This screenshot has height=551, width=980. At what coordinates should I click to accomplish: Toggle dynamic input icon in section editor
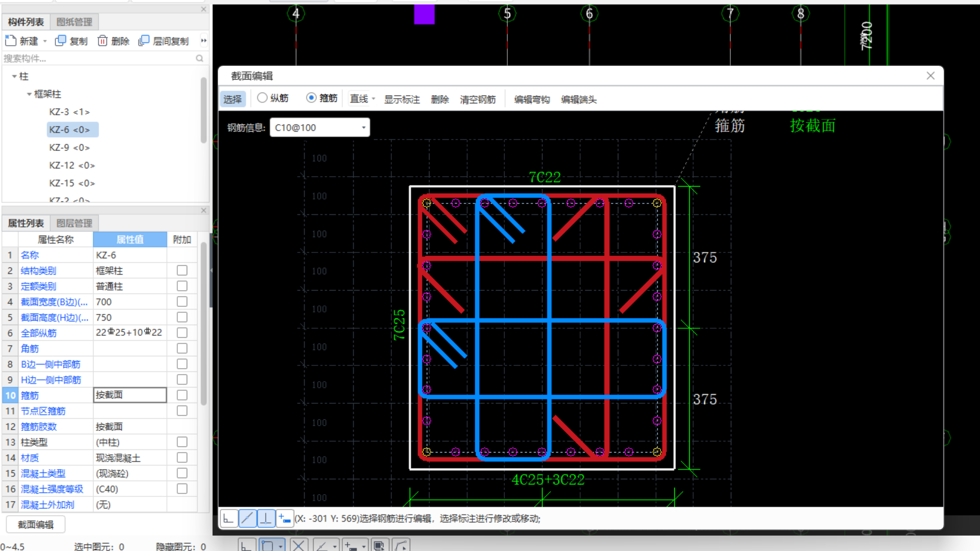[x=284, y=518]
